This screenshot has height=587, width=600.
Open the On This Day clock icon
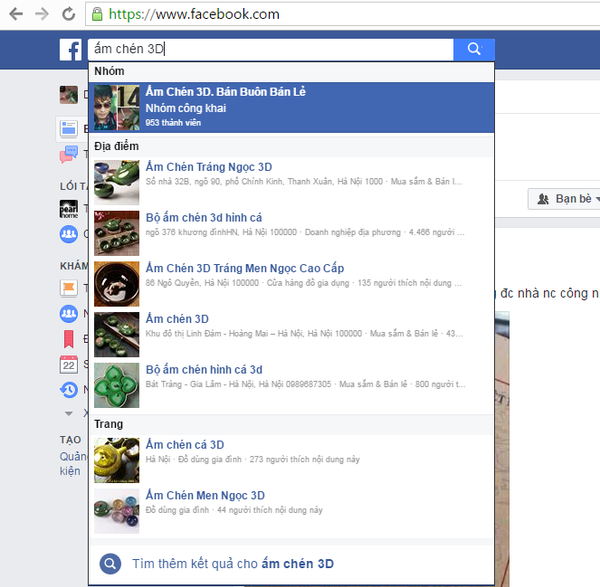(x=69, y=390)
